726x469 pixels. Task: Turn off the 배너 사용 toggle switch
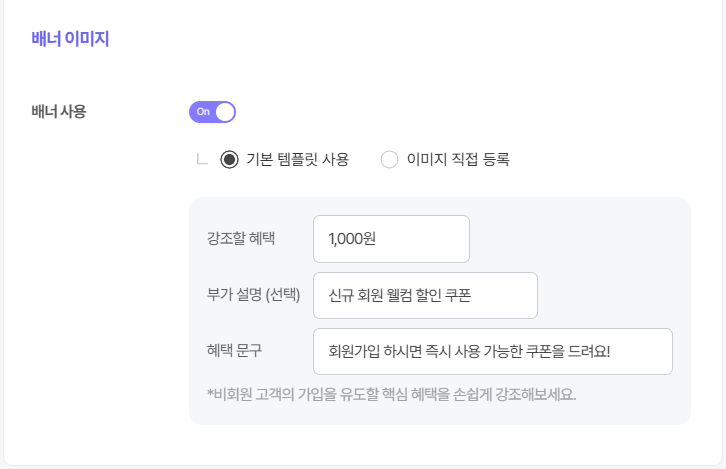(x=212, y=112)
